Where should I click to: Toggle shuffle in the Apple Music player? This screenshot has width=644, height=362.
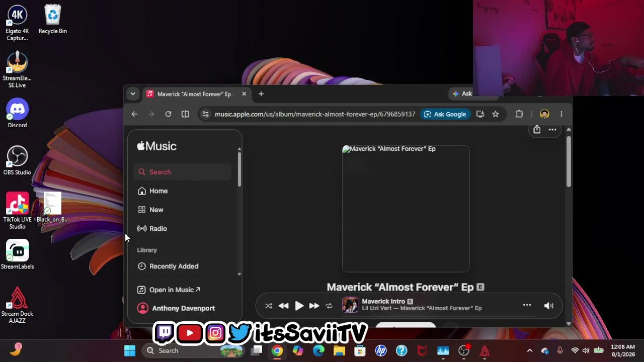pos(269,306)
